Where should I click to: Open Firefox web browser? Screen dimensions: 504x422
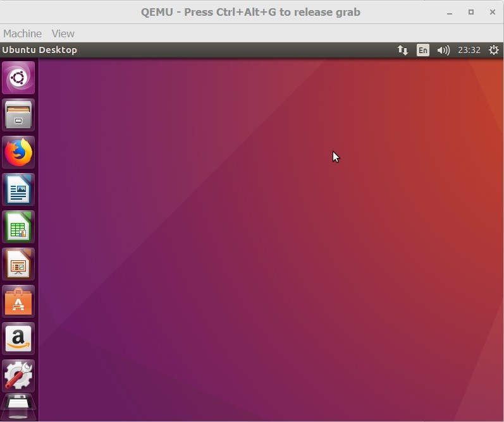coord(18,152)
